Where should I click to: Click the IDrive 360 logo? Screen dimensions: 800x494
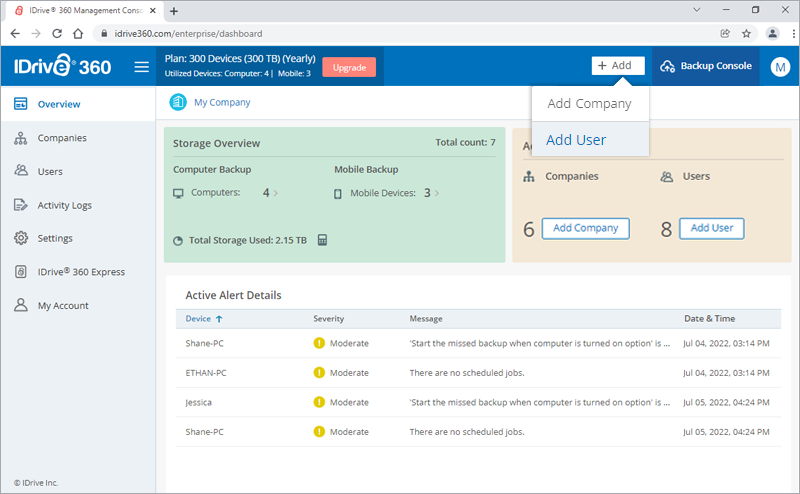tap(62, 66)
